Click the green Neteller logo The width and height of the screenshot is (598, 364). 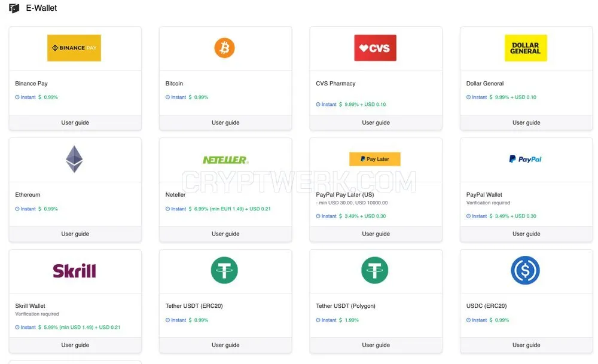pyautogui.click(x=225, y=160)
